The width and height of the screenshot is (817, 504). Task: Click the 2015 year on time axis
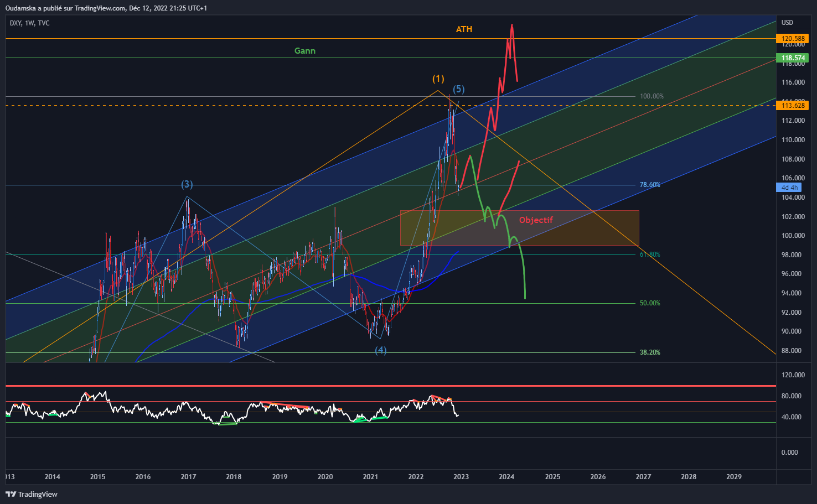pyautogui.click(x=97, y=477)
